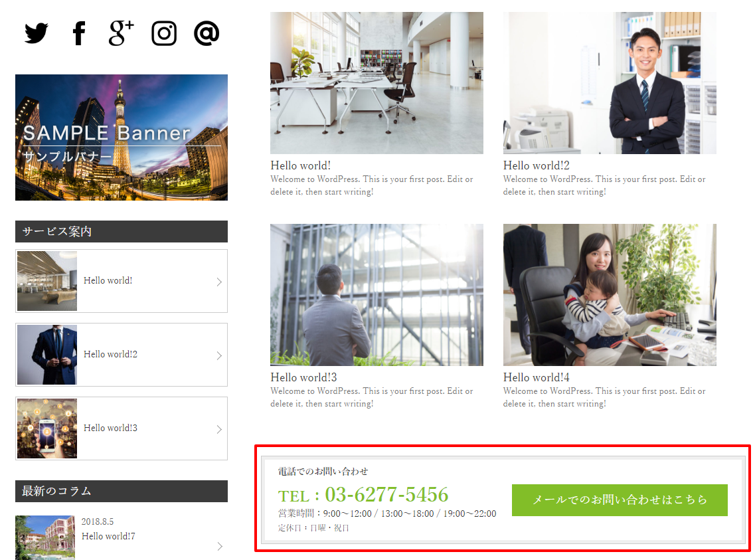Open the Google Plus icon
The image size is (753, 560).
(x=121, y=33)
